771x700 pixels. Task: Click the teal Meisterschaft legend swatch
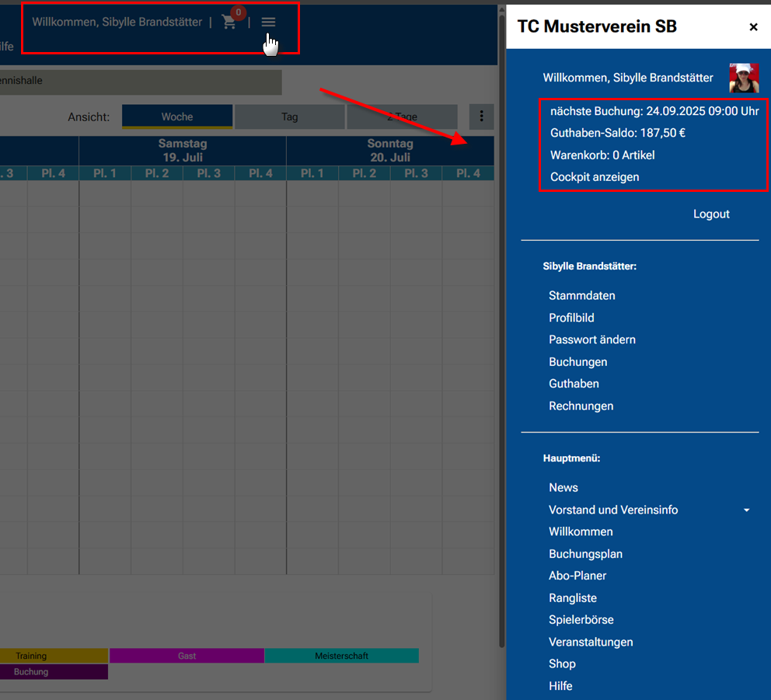(341, 656)
